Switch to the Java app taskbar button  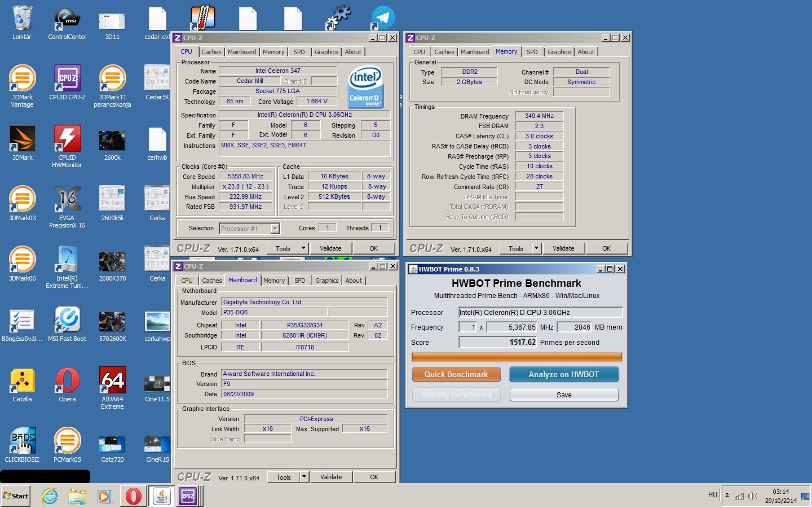point(162,496)
